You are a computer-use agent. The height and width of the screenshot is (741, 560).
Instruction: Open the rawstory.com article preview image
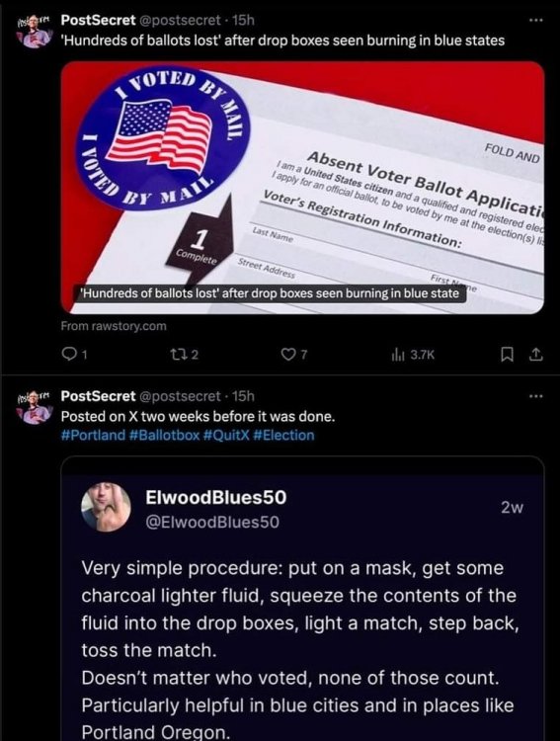302,188
